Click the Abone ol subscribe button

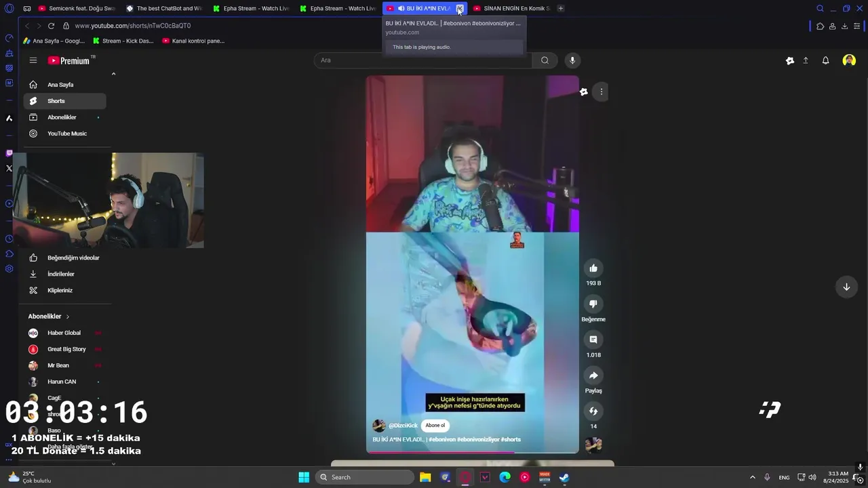coord(435,426)
